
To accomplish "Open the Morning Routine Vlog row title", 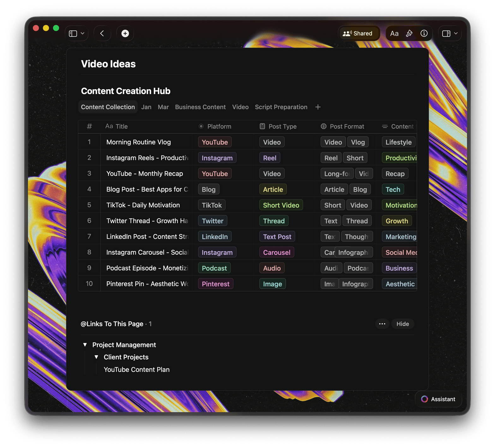I will (x=138, y=142).
